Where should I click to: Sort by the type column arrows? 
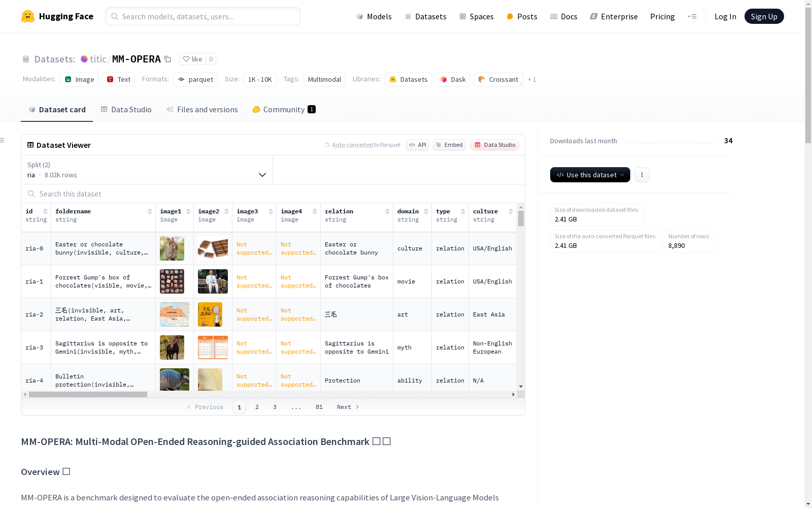point(463,211)
